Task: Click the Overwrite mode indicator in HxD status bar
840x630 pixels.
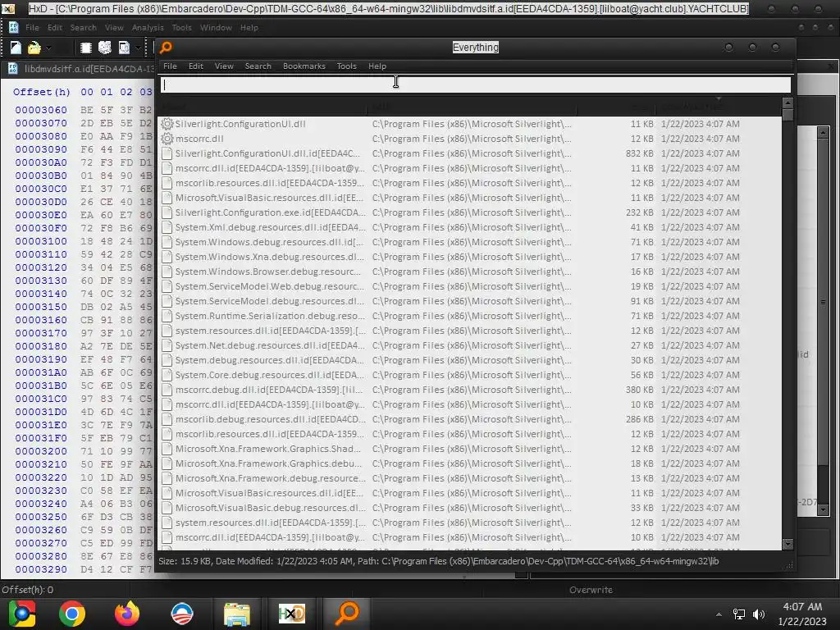Action: click(x=591, y=590)
